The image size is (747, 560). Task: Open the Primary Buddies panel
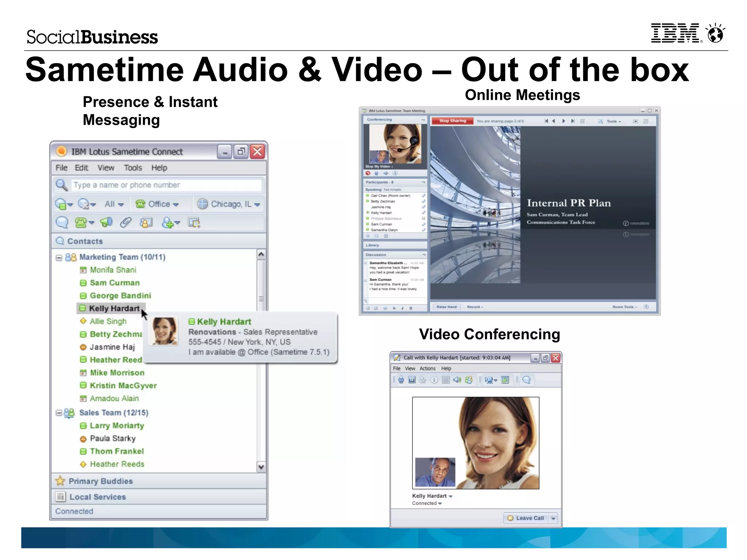click(159, 481)
